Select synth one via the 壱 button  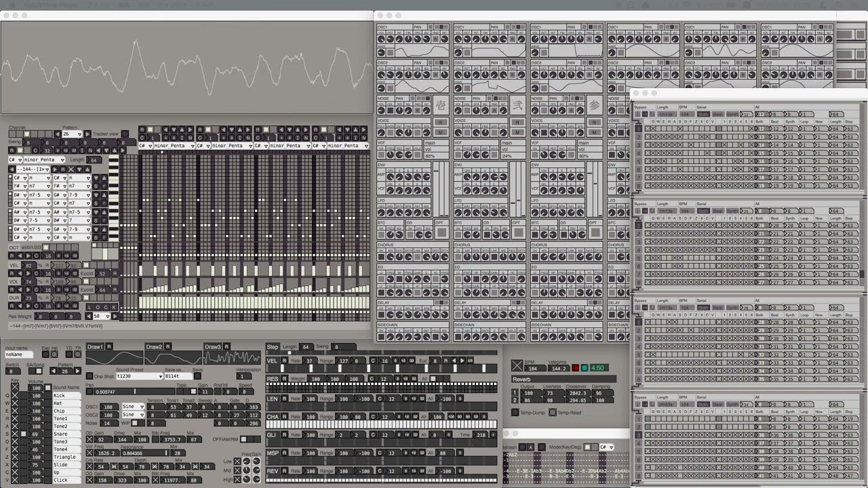click(441, 105)
